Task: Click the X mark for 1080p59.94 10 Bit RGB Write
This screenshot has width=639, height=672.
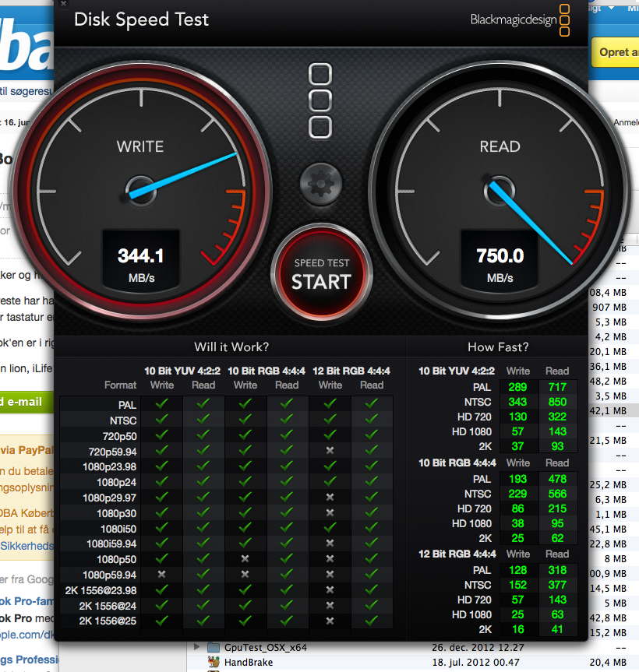Action: tap(245, 575)
